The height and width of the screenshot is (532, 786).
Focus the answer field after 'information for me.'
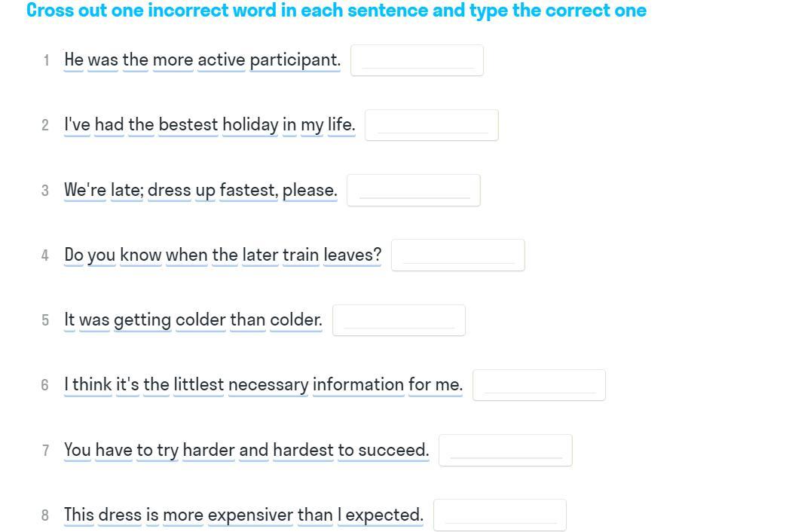click(539, 385)
